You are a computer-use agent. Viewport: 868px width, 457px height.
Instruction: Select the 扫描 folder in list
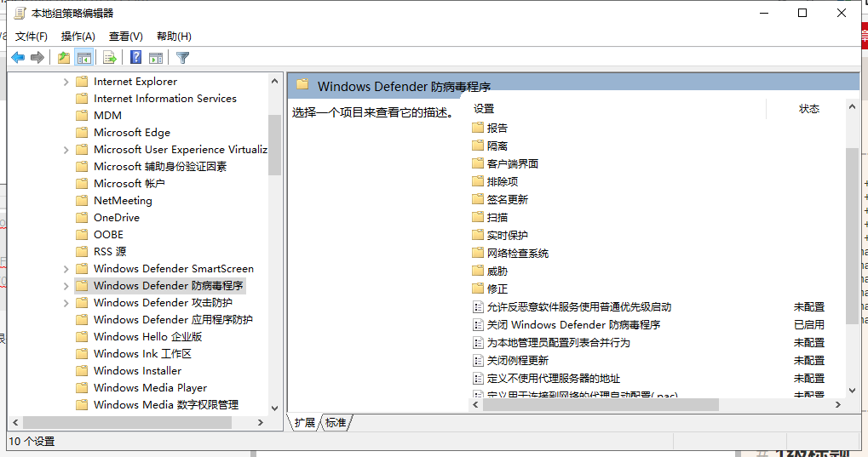497,217
